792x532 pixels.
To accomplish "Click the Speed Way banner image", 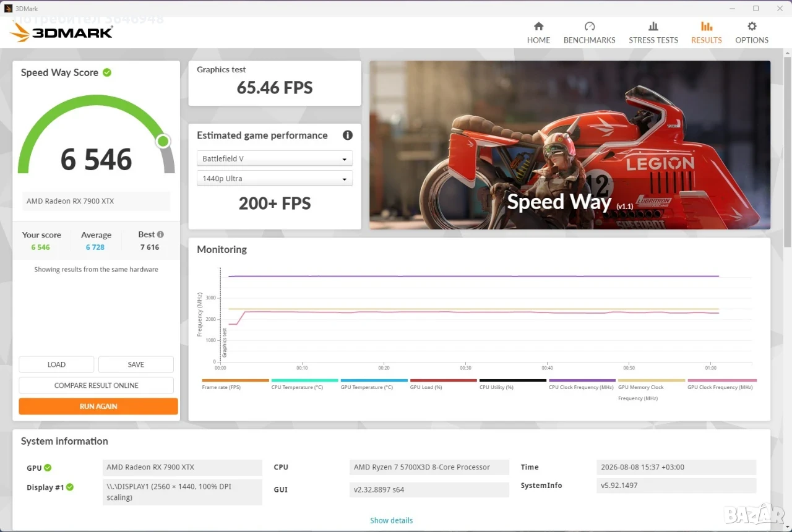I will coord(570,145).
